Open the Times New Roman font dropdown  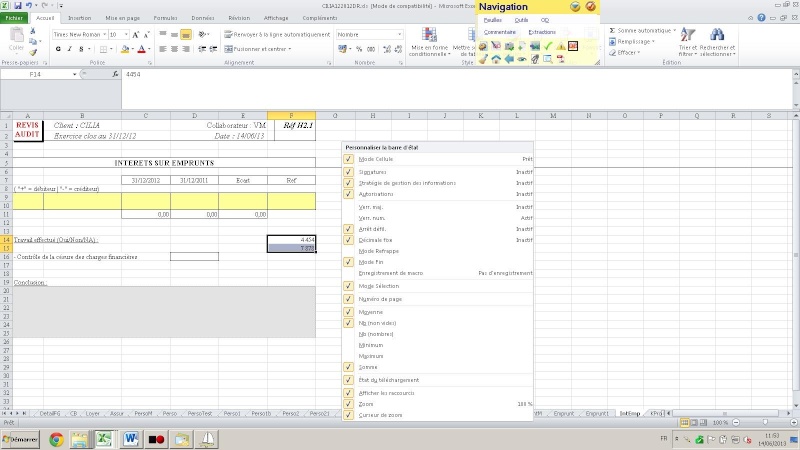(x=105, y=35)
